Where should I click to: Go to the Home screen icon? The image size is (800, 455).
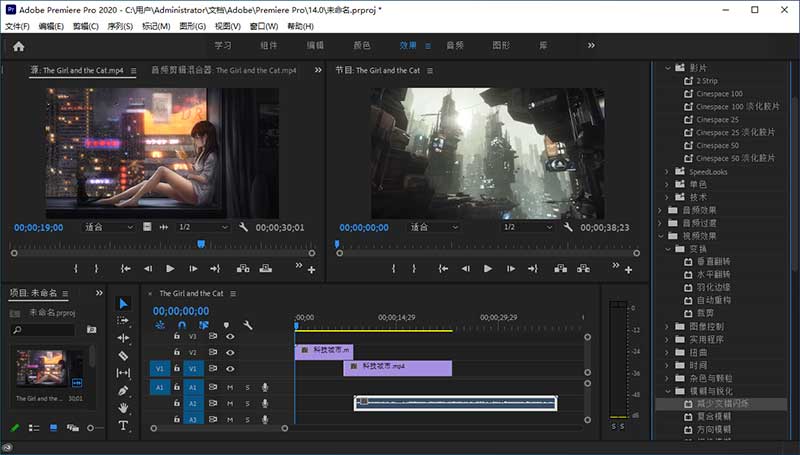pos(19,46)
